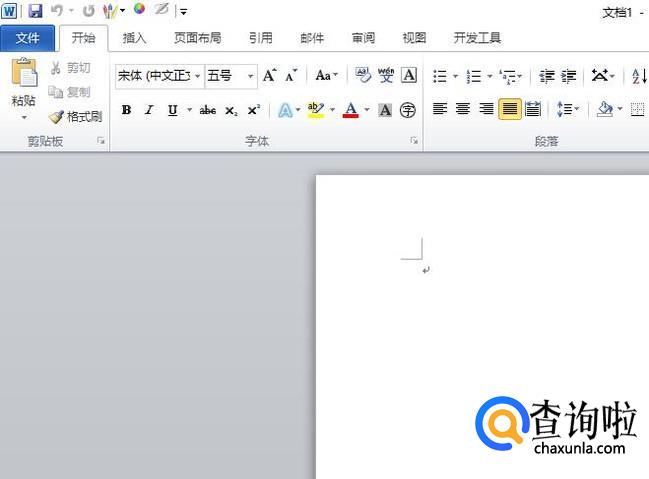Click the Enclose Characters 字 icon
649x479 pixels.
[408, 110]
